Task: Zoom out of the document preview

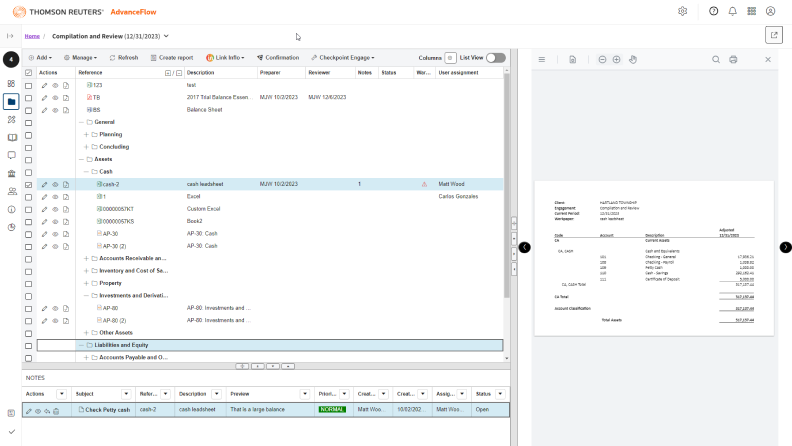Action: (602, 60)
